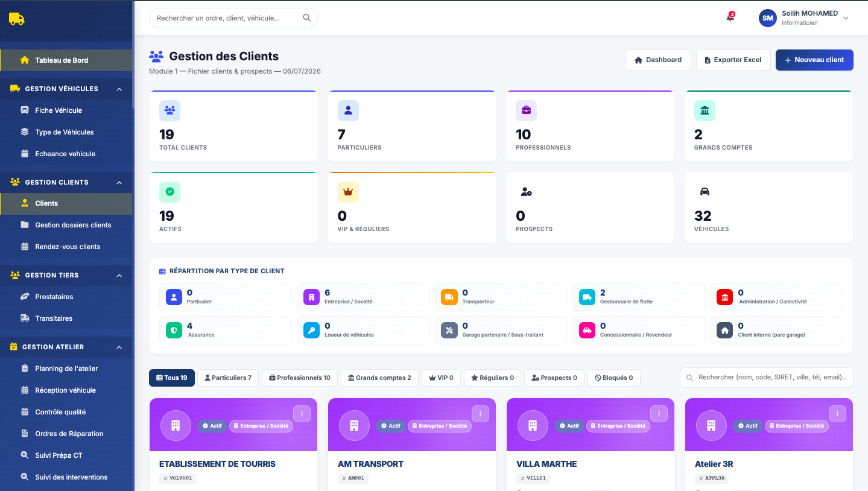The image size is (868, 491).
Task: Open Suivi Prépa CT in sidebar
Action: (66, 455)
